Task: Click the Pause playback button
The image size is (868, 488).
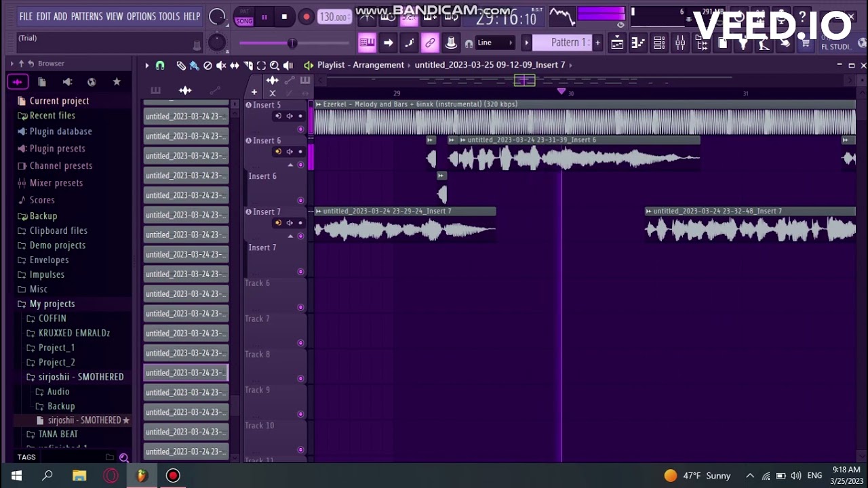Action: tap(264, 17)
